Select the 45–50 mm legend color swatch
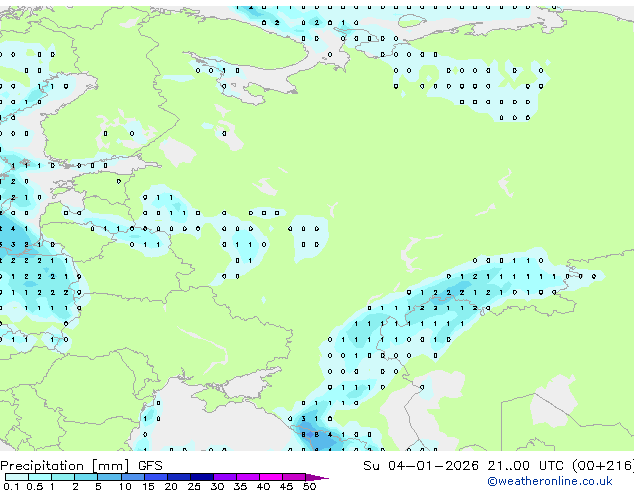634x490 pixels. coord(294,477)
